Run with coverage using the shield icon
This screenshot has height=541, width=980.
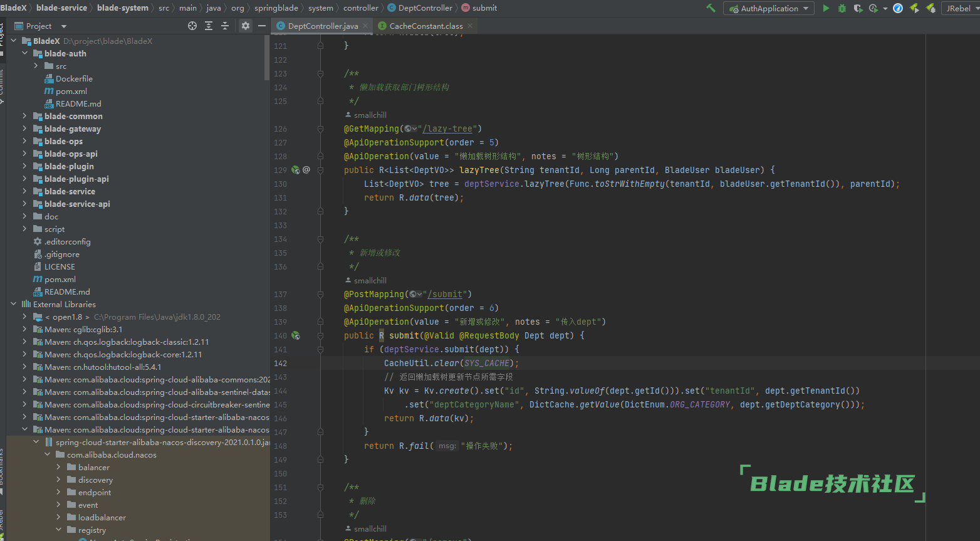tap(858, 8)
